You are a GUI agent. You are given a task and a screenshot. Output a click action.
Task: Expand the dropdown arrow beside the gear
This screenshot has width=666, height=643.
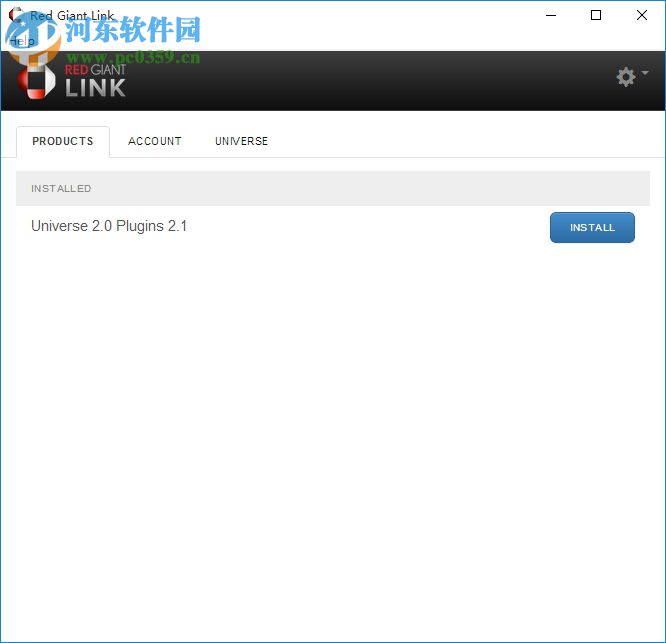point(645,73)
